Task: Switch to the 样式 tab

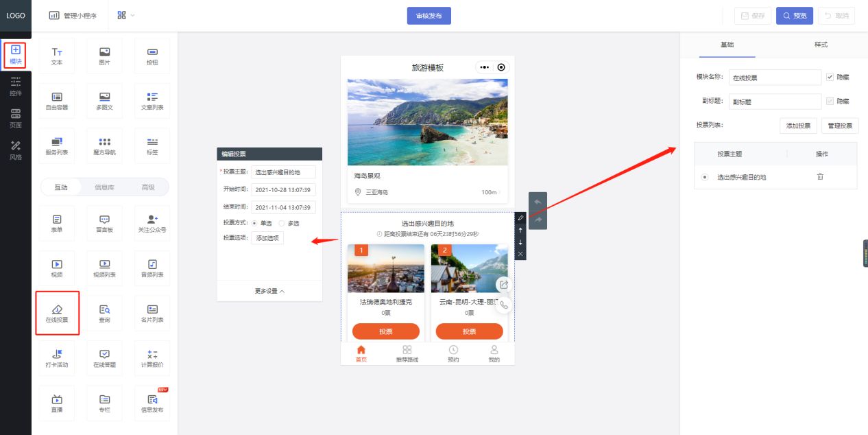Action: pos(821,45)
